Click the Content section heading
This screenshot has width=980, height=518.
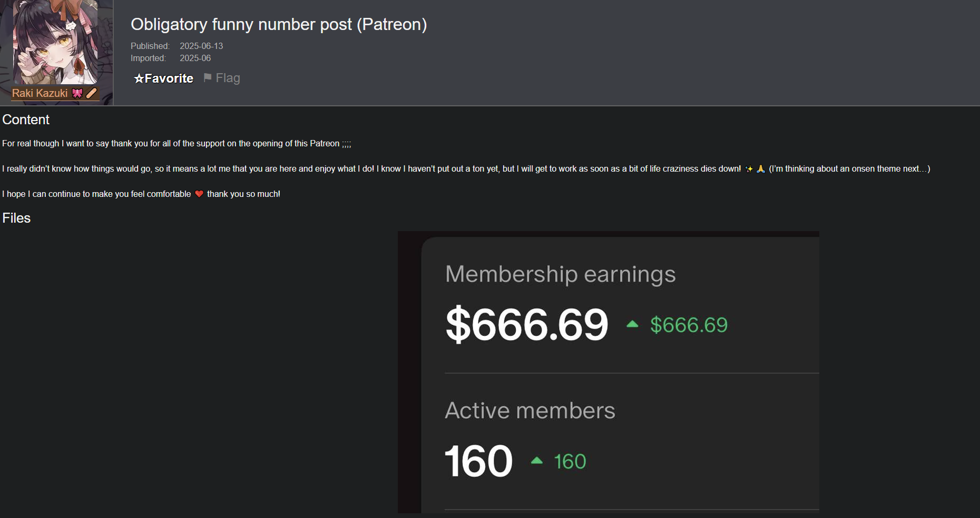26,119
